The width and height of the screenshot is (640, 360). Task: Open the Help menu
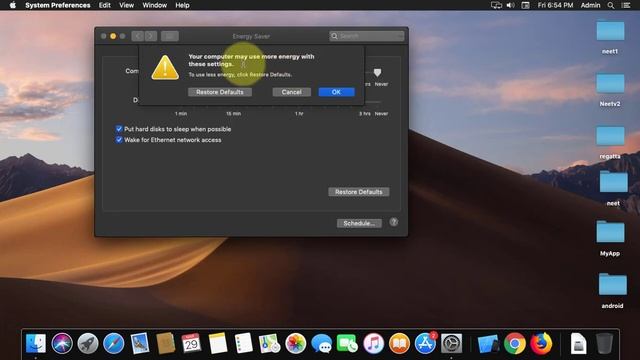(182, 5)
